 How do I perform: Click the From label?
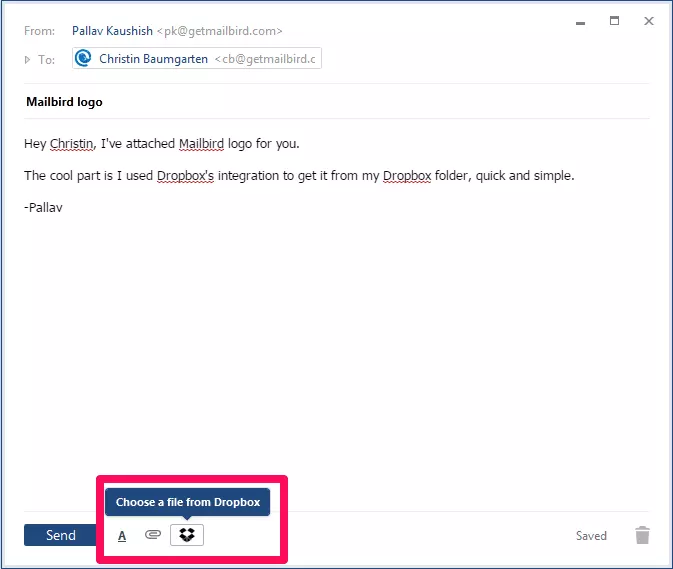click(x=39, y=31)
